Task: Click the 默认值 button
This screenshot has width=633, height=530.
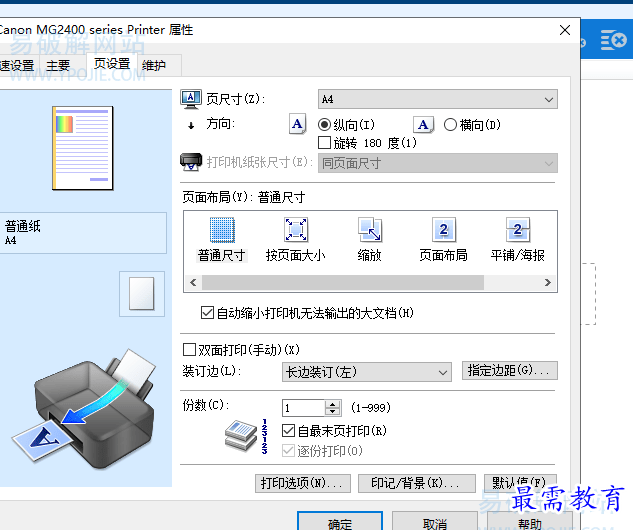Action: (520, 483)
